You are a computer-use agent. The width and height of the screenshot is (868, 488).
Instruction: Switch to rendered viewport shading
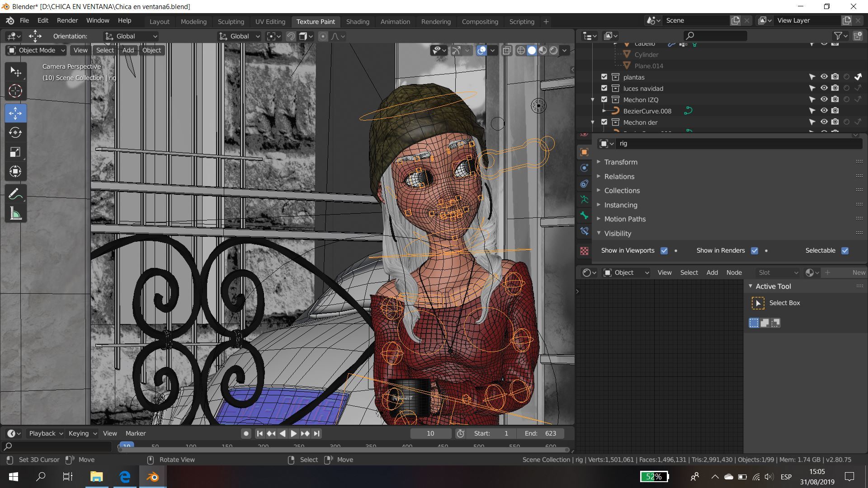point(554,50)
